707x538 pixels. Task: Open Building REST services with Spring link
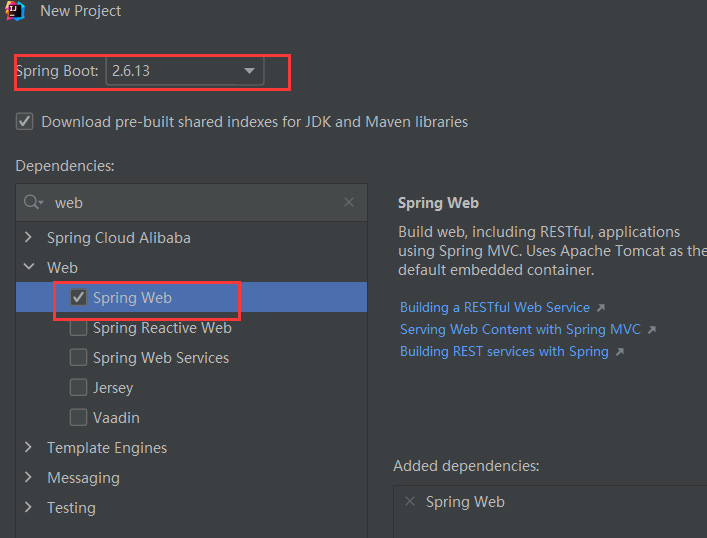(x=504, y=352)
